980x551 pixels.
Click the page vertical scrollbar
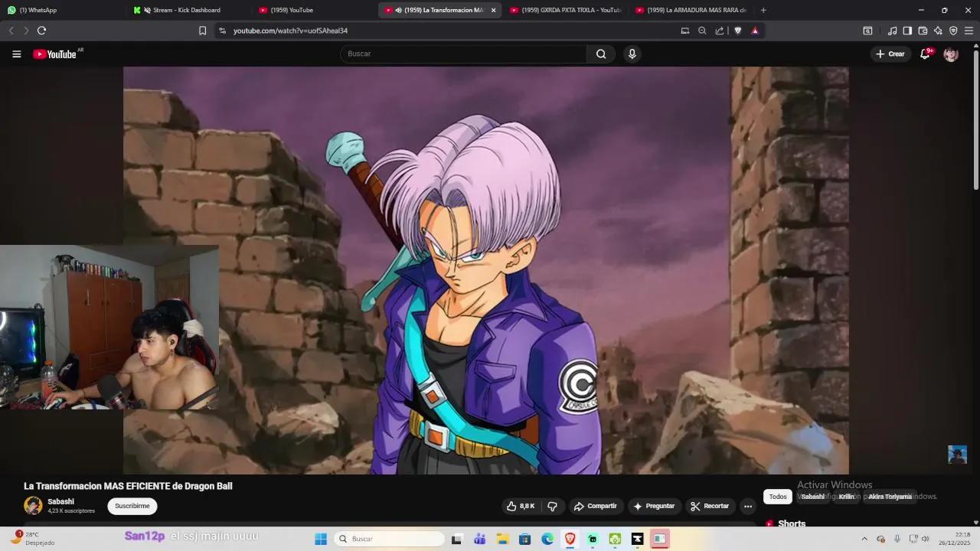(975, 119)
